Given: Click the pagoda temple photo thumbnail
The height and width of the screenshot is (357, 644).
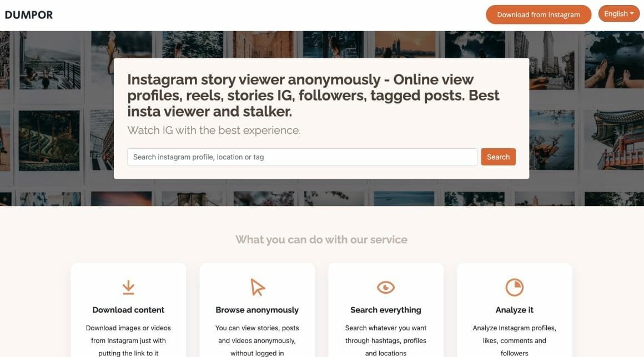Looking at the screenshot, I should coord(614,140).
